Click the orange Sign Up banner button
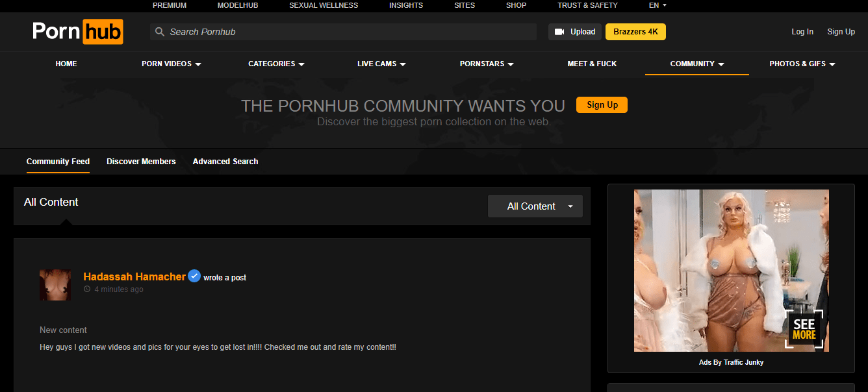 pos(602,104)
